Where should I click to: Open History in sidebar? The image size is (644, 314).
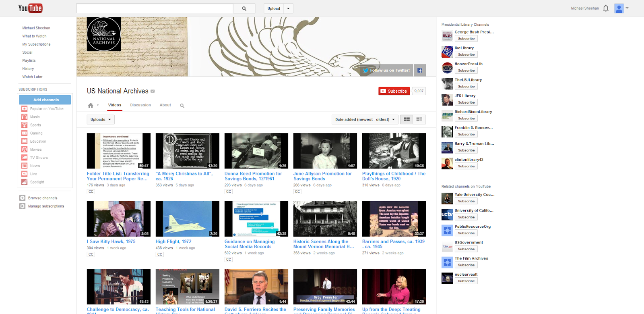pyautogui.click(x=28, y=69)
